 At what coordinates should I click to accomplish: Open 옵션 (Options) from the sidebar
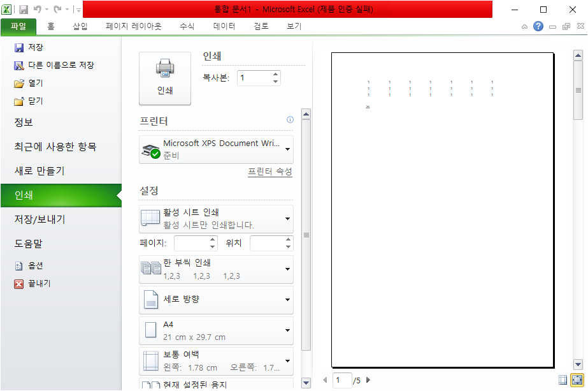point(29,266)
